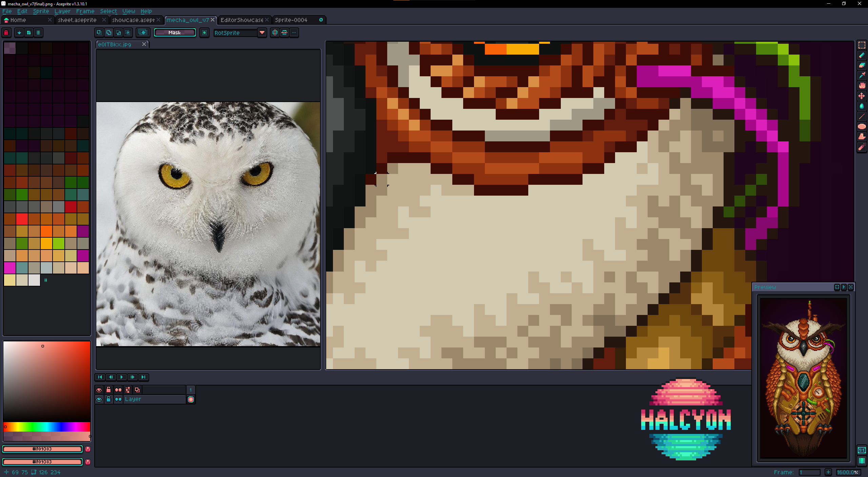
Task: Select the Hand tool
Action: (862, 86)
